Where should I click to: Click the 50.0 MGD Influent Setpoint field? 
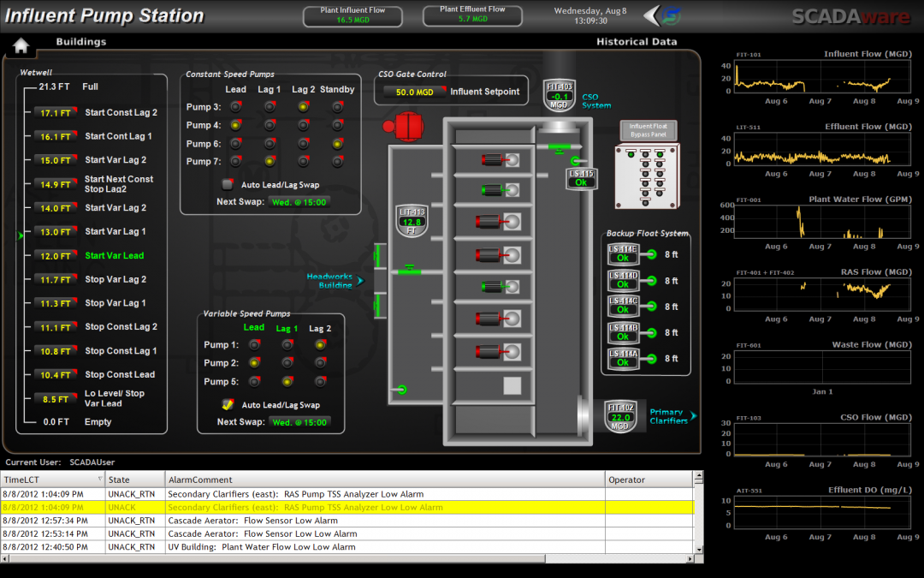[414, 92]
